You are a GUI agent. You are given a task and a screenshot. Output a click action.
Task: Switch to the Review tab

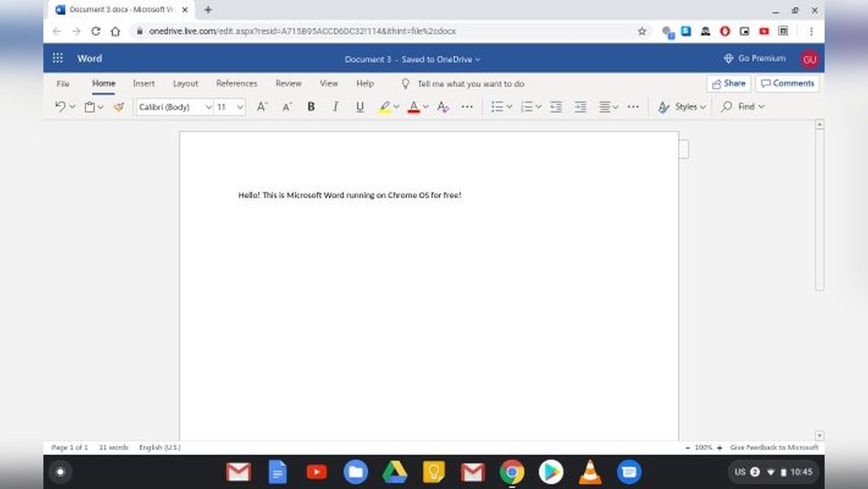[288, 83]
